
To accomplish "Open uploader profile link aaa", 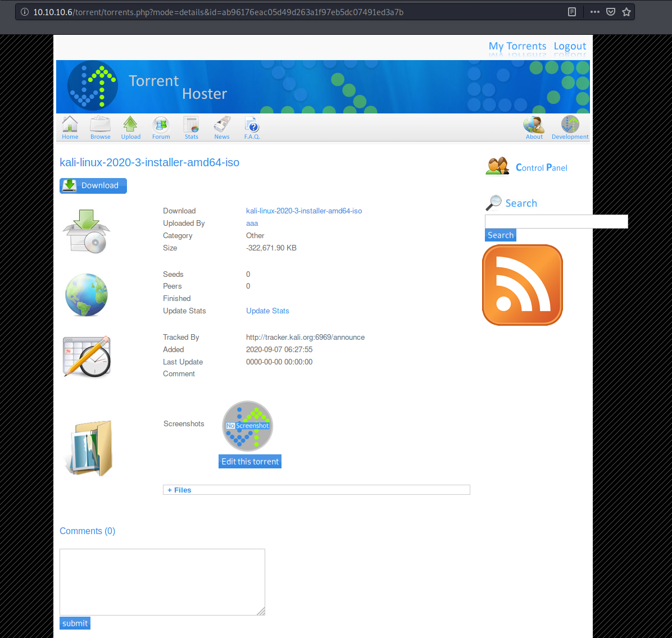I will (252, 223).
